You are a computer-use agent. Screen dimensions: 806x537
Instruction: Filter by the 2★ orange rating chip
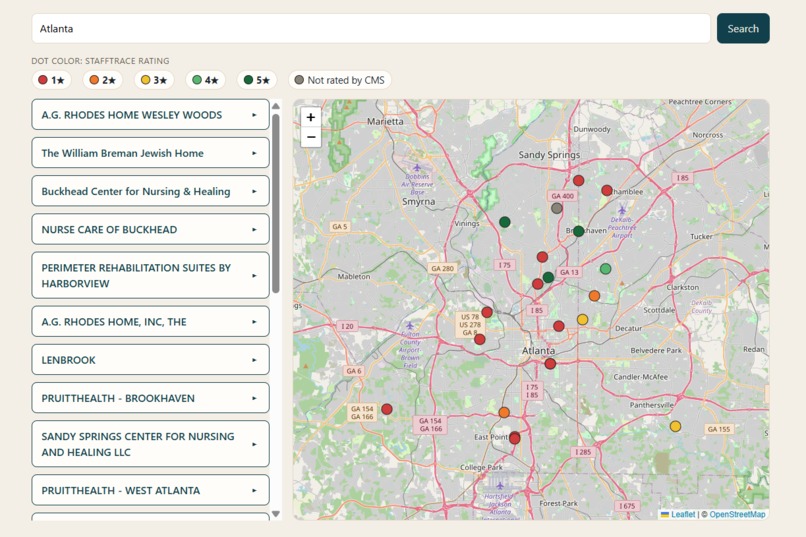[102, 80]
